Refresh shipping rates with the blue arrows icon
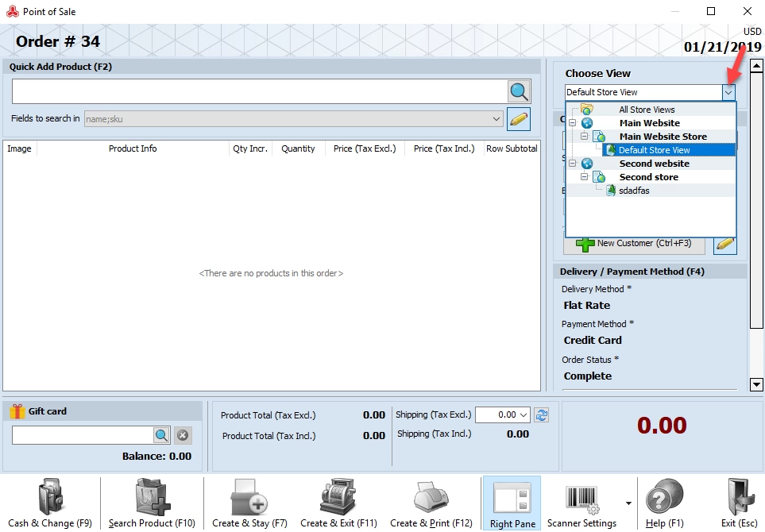 pos(542,415)
